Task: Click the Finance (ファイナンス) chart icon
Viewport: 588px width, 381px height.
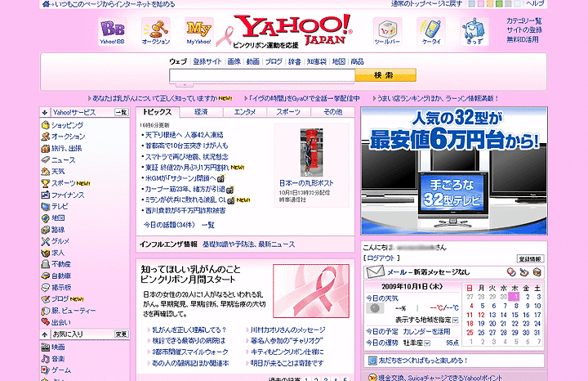Action: click(46, 195)
